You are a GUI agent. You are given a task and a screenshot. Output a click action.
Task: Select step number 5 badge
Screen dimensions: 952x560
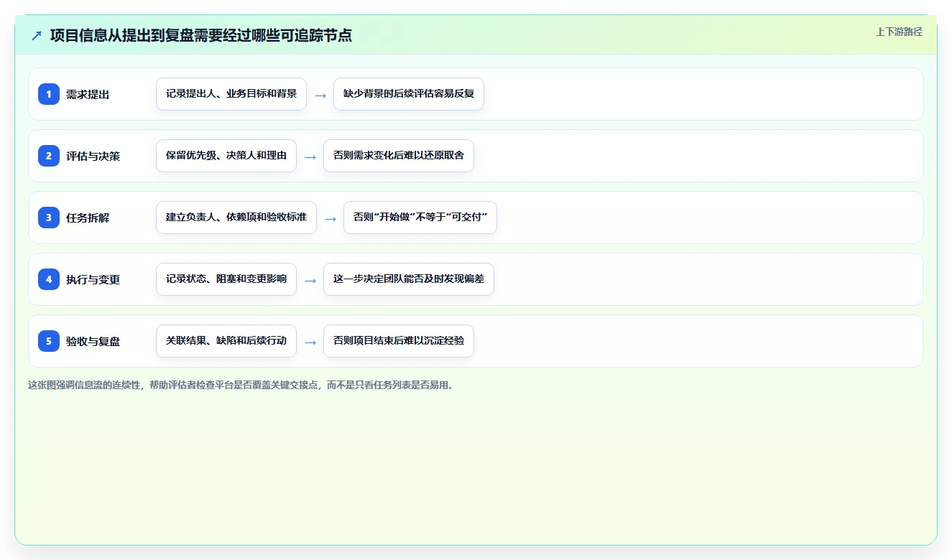pos(49,341)
